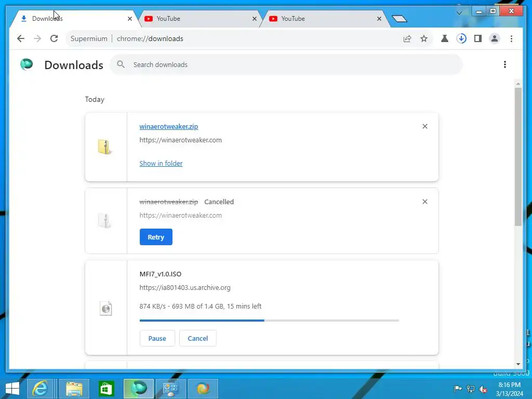This screenshot has width=532, height=399.
Task: Click the scrollbar up arrow
Action: point(518,83)
